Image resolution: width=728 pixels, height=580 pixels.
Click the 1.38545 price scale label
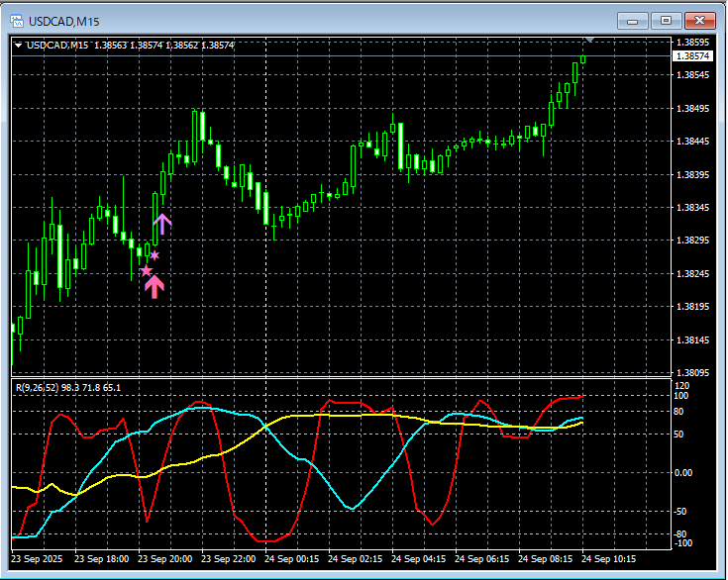pos(692,74)
